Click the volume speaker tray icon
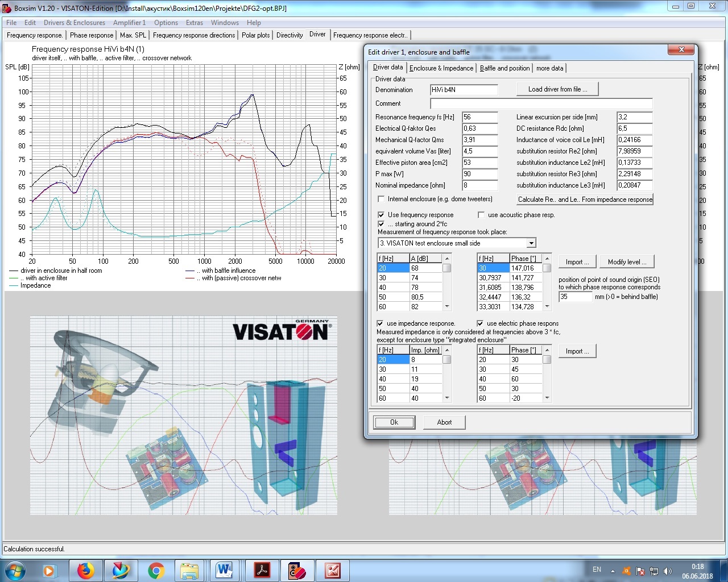This screenshot has width=728, height=582. point(667,571)
